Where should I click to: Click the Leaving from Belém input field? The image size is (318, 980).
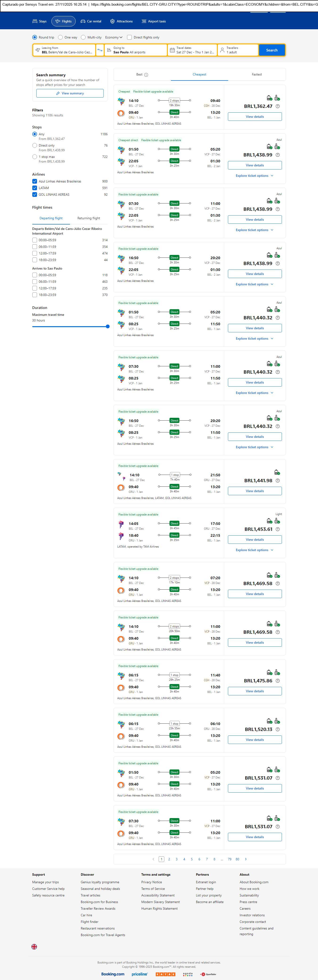(x=64, y=50)
